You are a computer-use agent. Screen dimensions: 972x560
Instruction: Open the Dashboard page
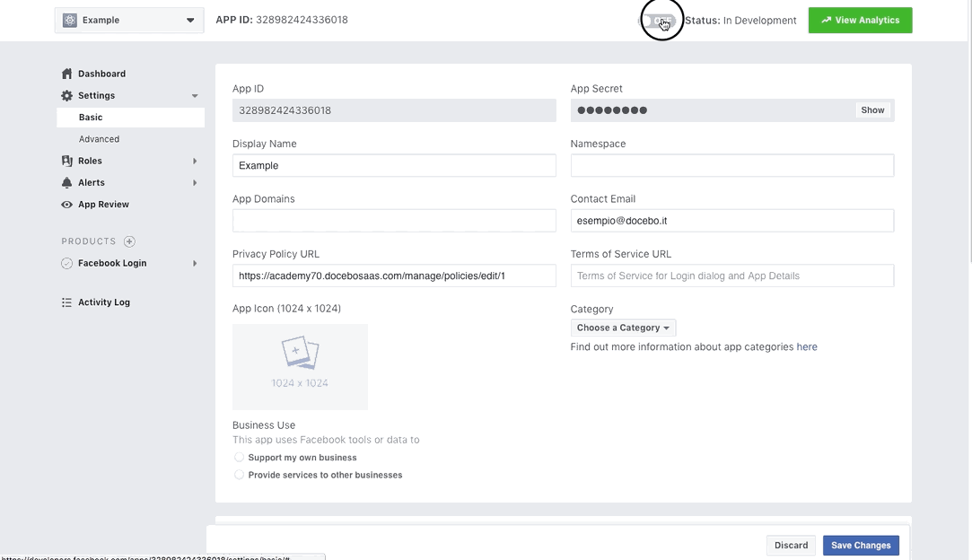[101, 74]
